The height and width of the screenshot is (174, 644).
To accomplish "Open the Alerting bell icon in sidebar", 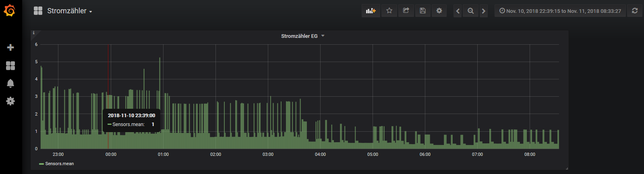I will click(x=10, y=83).
